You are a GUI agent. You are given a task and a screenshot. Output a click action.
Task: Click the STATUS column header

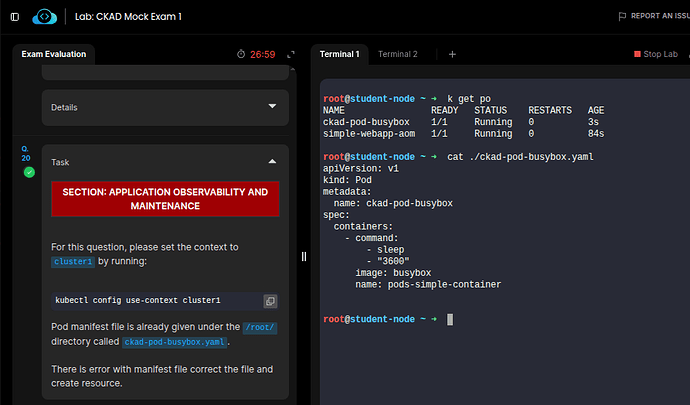490,110
